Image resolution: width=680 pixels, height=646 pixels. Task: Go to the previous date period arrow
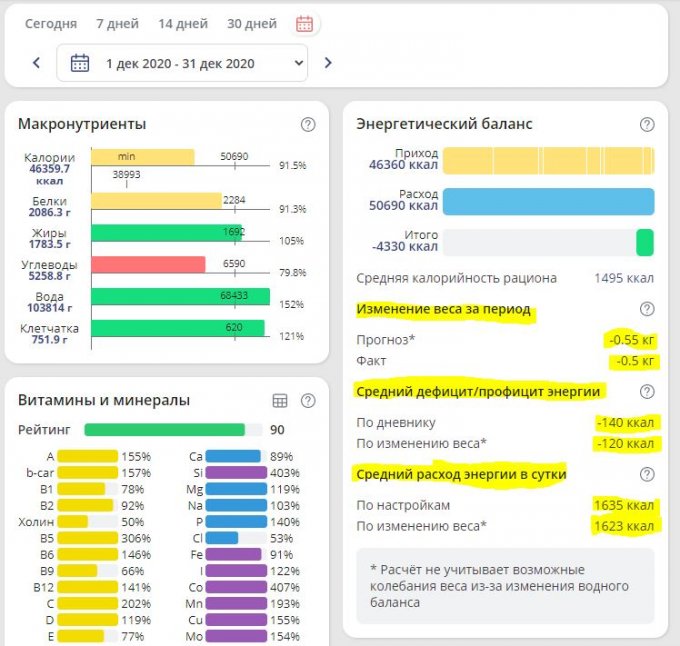37,63
